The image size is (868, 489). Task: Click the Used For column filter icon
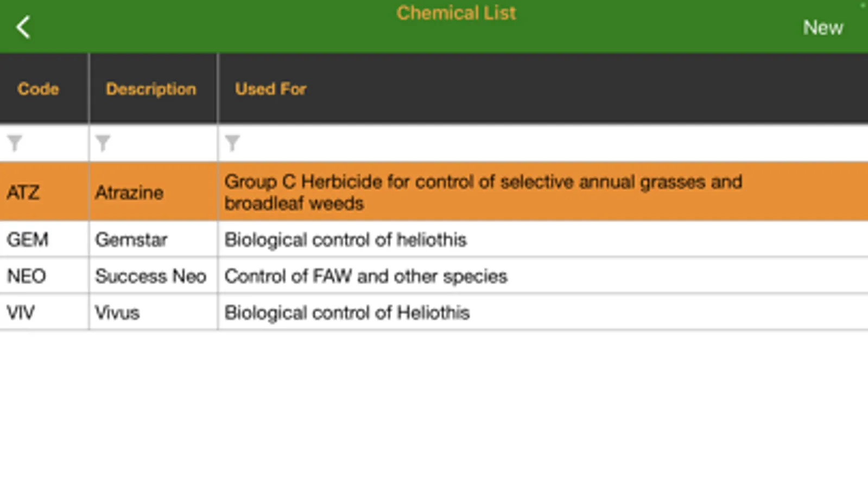pos(232,143)
